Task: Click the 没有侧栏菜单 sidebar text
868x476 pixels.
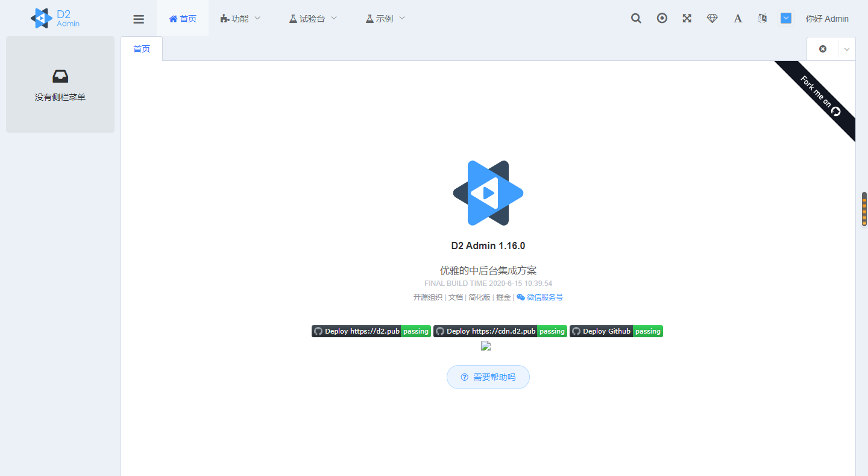Action: point(60,97)
